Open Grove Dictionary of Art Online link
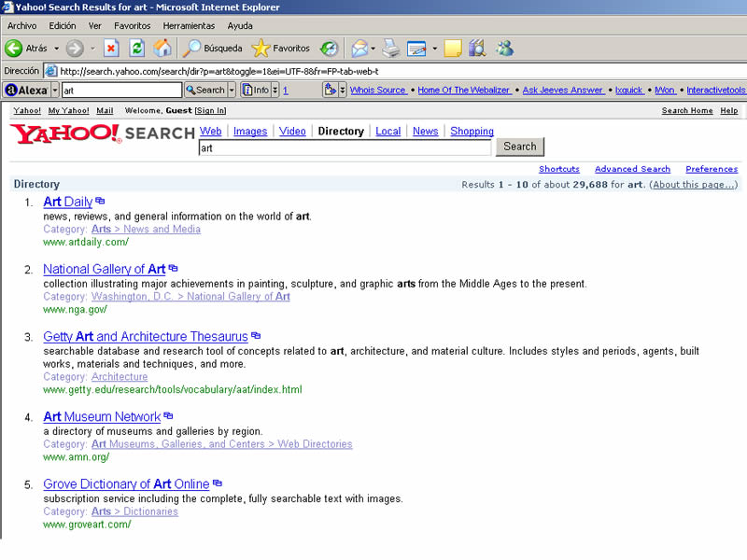This screenshot has width=747, height=560. click(x=126, y=483)
